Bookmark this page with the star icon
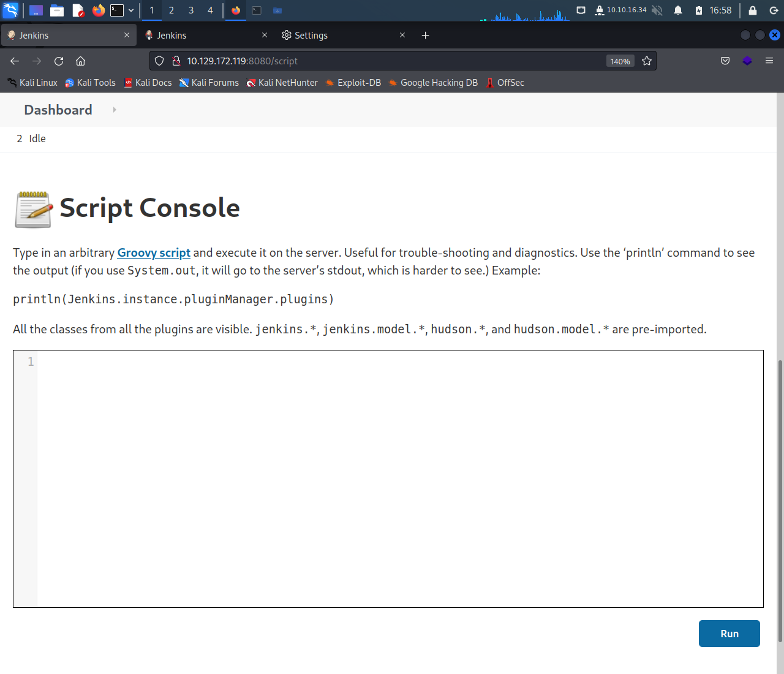This screenshot has height=674, width=784. point(647,61)
